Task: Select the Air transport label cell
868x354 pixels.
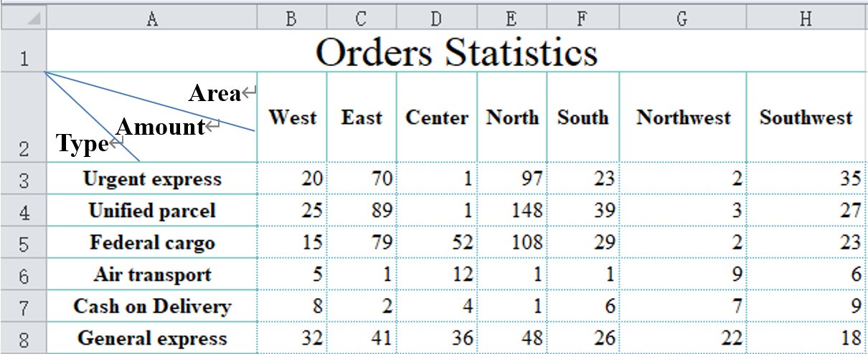Action: [x=152, y=274]
